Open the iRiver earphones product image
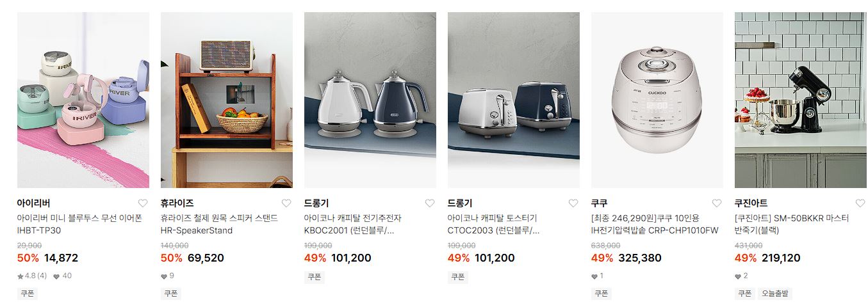 [83, 100]
